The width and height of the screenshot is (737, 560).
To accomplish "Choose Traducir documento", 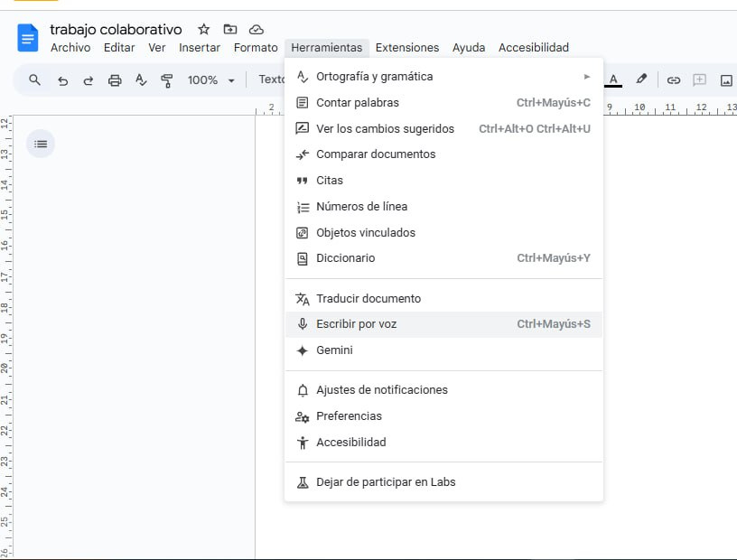I will coord(443,299).
